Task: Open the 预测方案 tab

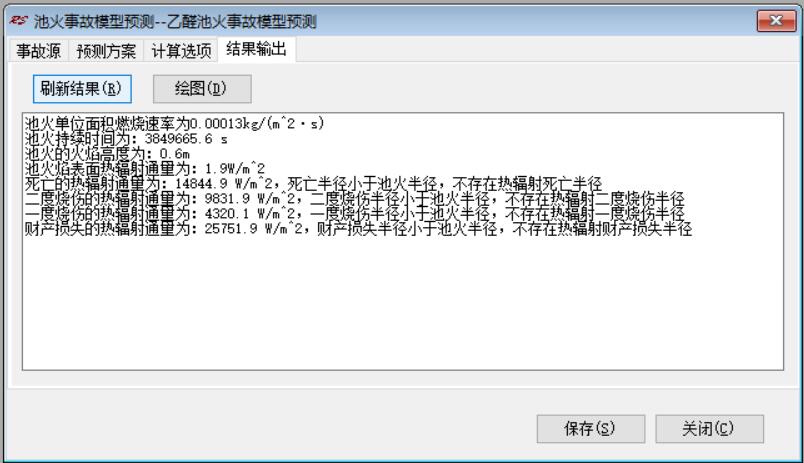Action: pyautogui.click(x=106, y=51)
